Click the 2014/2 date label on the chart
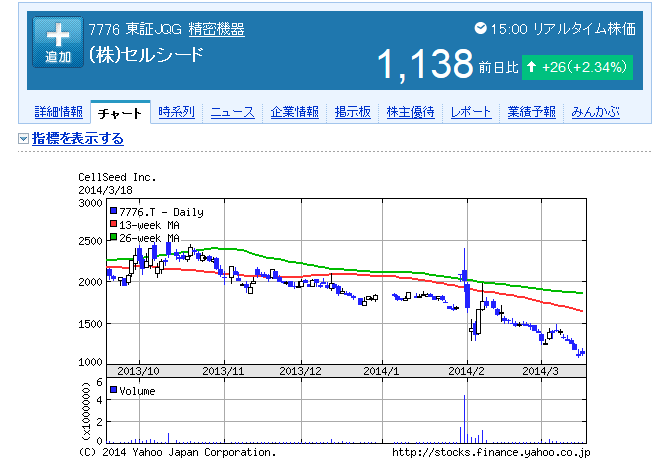Screen dimensions: 662x471 point(466,371)
